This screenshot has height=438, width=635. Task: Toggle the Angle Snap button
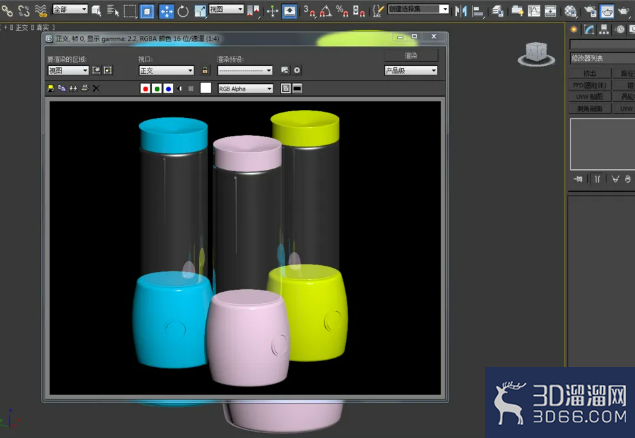click(326, 11)
